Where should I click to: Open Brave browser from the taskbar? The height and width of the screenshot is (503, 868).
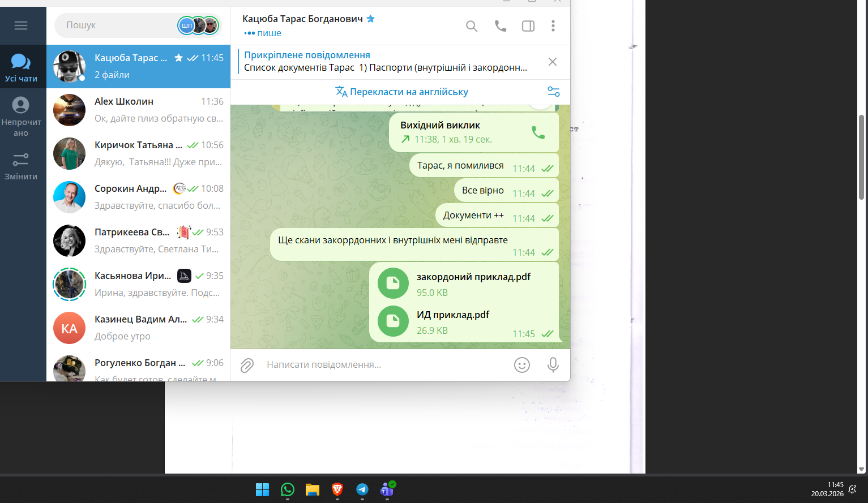[337, 489]
